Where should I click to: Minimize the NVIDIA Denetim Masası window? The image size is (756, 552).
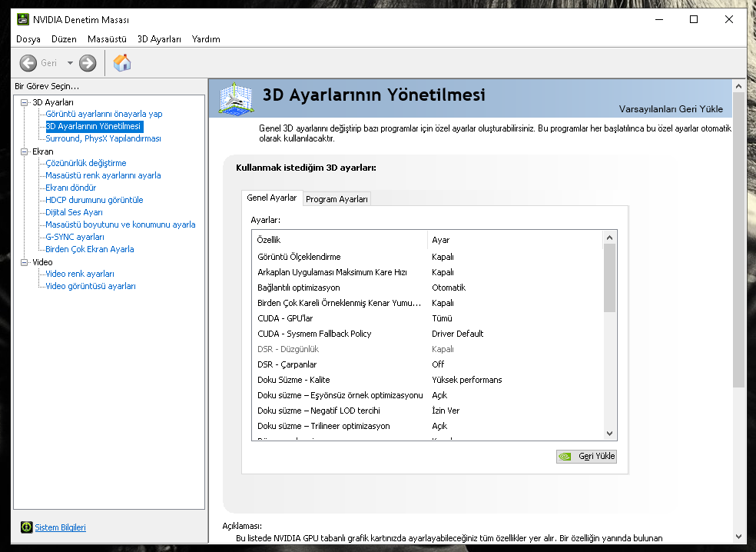(659, 19)
